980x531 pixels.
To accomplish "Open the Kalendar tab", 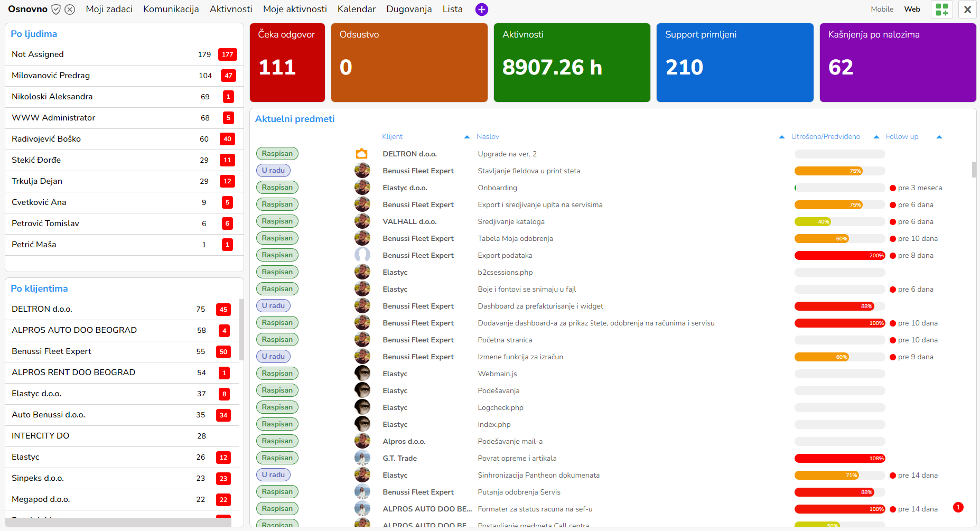I will [356, 10].
